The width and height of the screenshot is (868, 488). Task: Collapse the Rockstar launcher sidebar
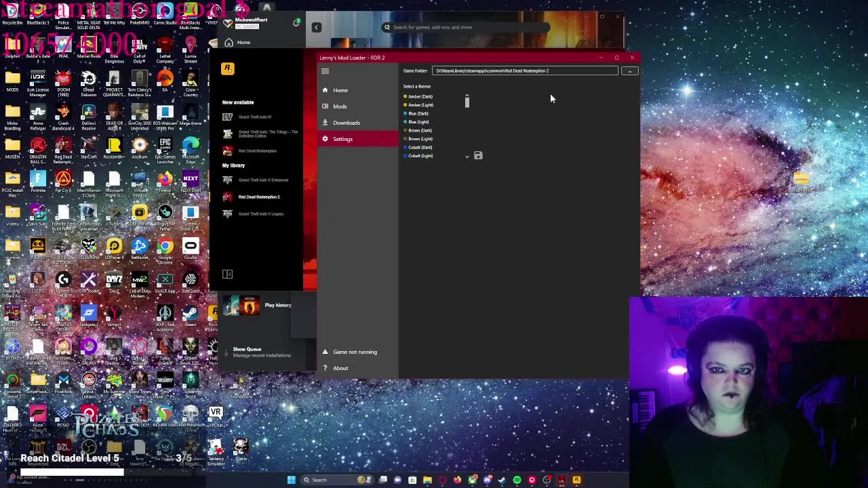coord(227,274)
